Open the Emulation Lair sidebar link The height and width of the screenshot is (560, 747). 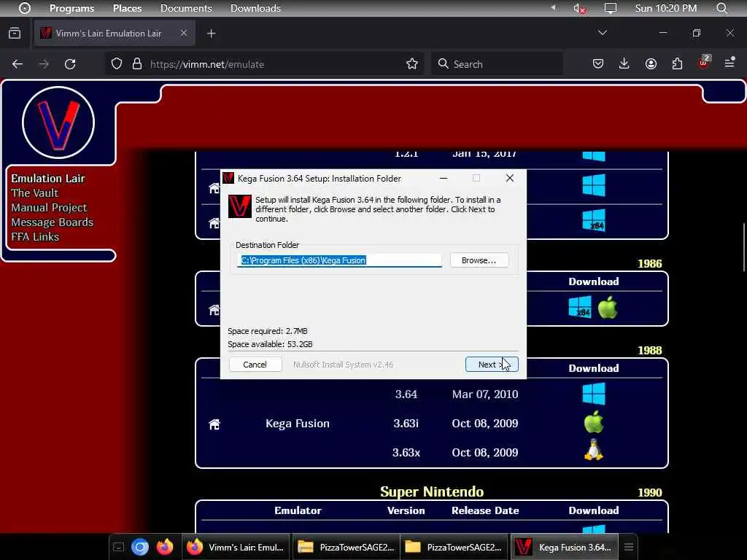pyautogui.click(x=48, y=179)
